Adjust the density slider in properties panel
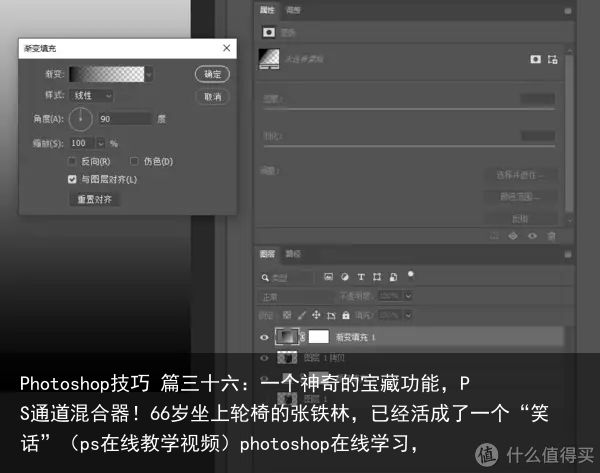 point(409,109)
